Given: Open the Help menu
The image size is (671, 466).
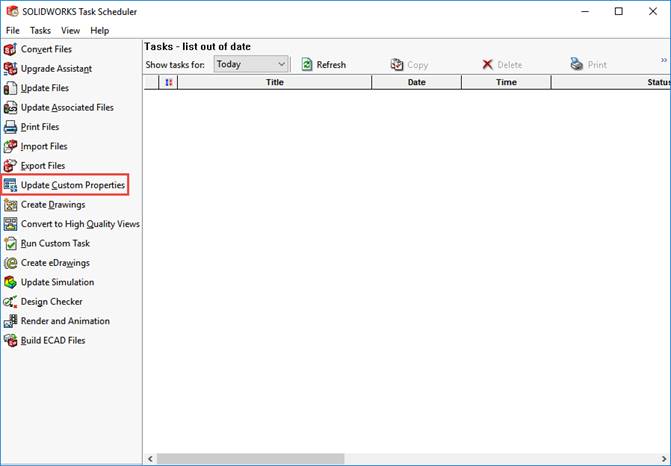Looking at the screenshot, I should click(x=100, y=30).
